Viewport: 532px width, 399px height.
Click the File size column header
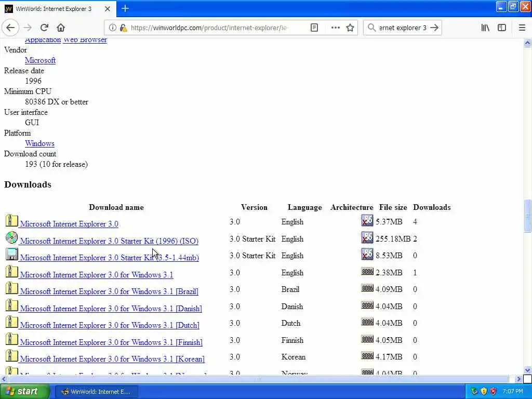tap(393, 207)
